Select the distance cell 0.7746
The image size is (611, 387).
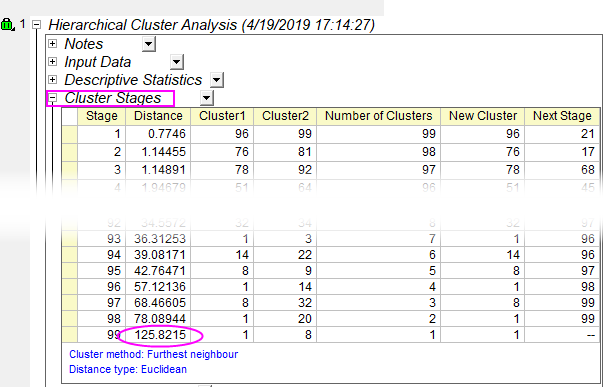(158, 134)
